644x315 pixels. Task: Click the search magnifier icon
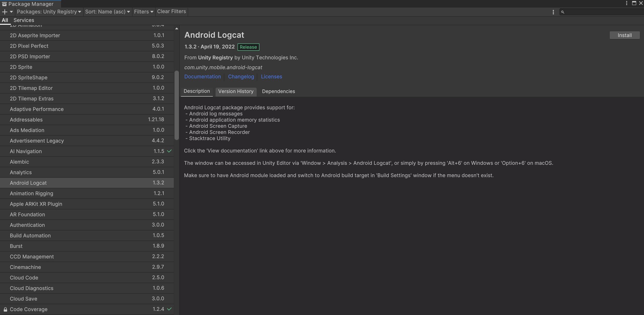(x=563, y=12)
